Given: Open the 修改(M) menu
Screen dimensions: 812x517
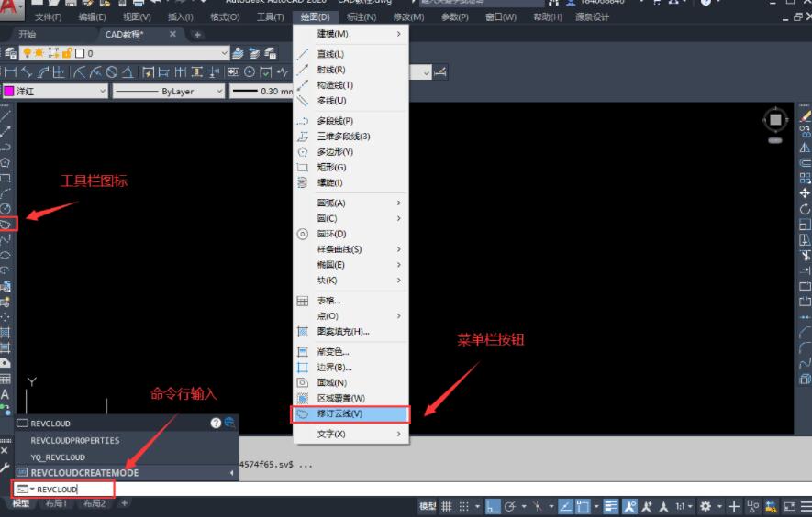Looking at the screenshot, I should (x=408, y=17).
